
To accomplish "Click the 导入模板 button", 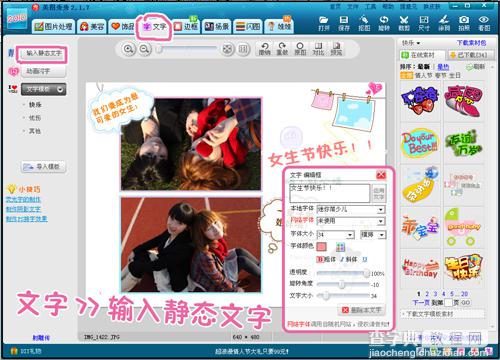I will [x=43, y=167].
